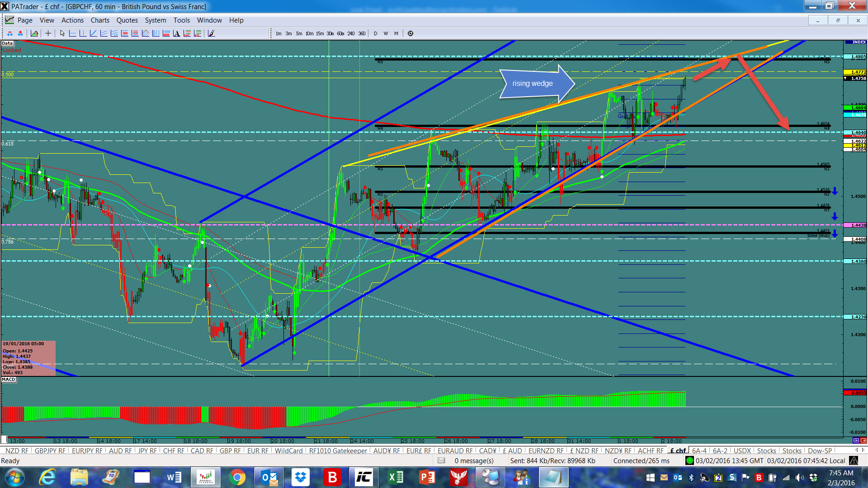The height and width of the screenshot is (488, 868).
Task: Switch chart to 360 minute timeframe
Action: (362, 33)
